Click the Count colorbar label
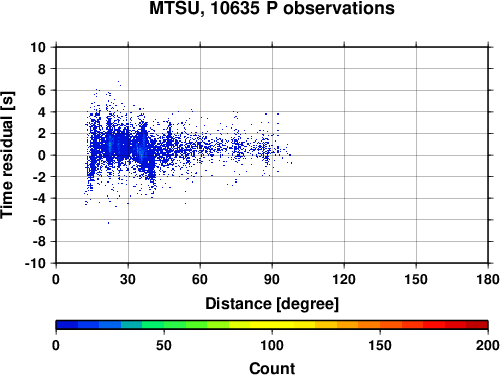500x375 pixels. [x=272, y=368]
